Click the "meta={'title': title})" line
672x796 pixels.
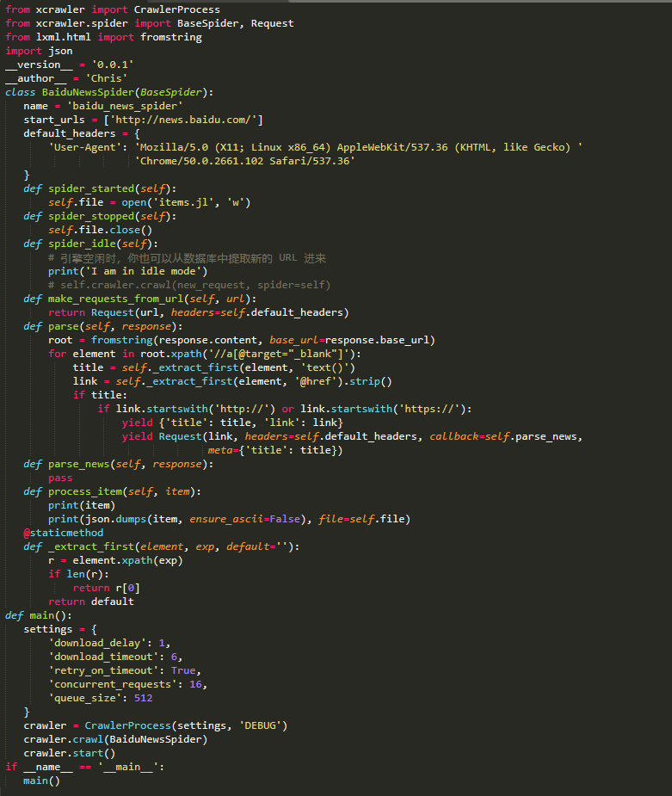point(275,450)
